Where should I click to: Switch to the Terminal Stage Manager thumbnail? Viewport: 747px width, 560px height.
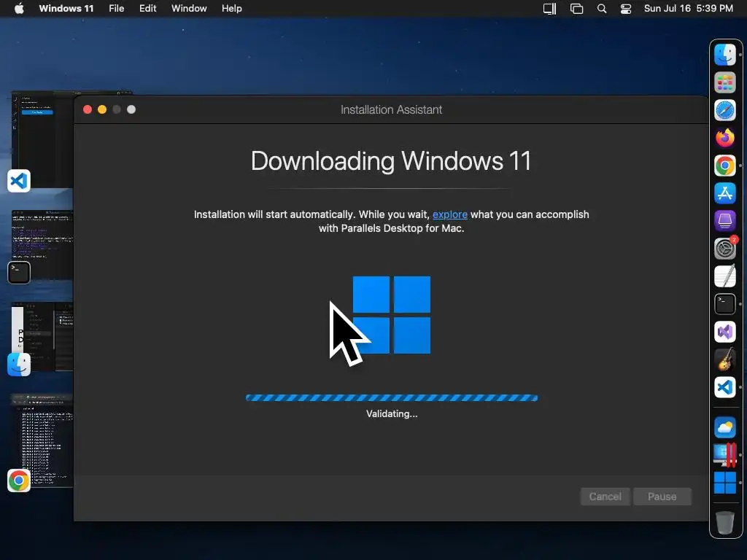(x=41, y=246)
